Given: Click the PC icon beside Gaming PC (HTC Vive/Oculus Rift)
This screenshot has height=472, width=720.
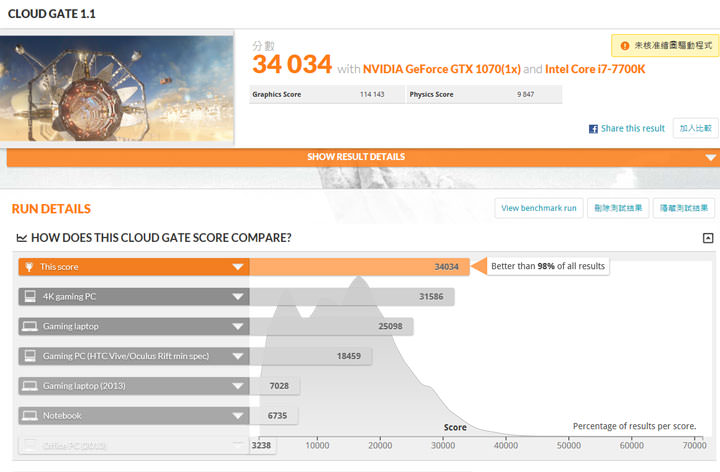Looking at the screenshot, I should click(x=29, y=356).
